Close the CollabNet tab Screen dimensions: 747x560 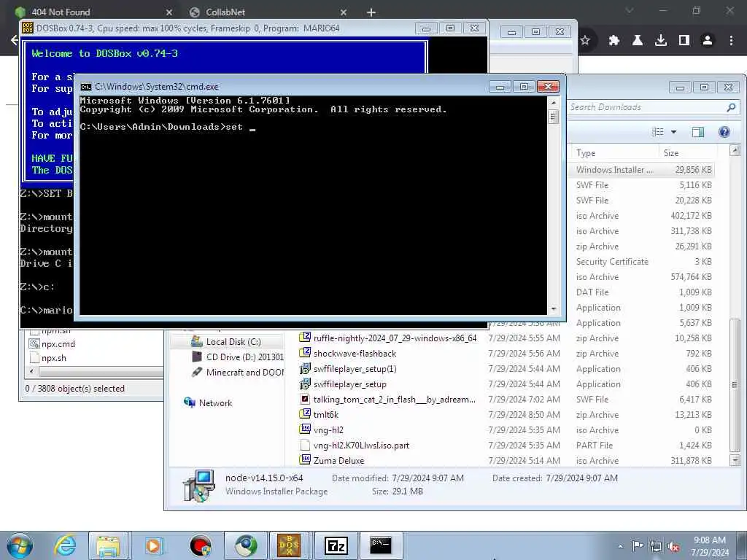344,12
